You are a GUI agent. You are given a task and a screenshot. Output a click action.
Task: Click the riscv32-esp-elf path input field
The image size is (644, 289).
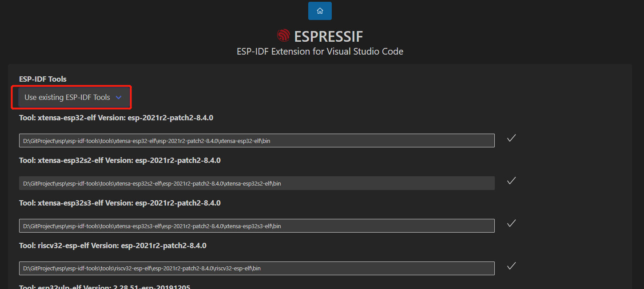[x=256, y=268]
